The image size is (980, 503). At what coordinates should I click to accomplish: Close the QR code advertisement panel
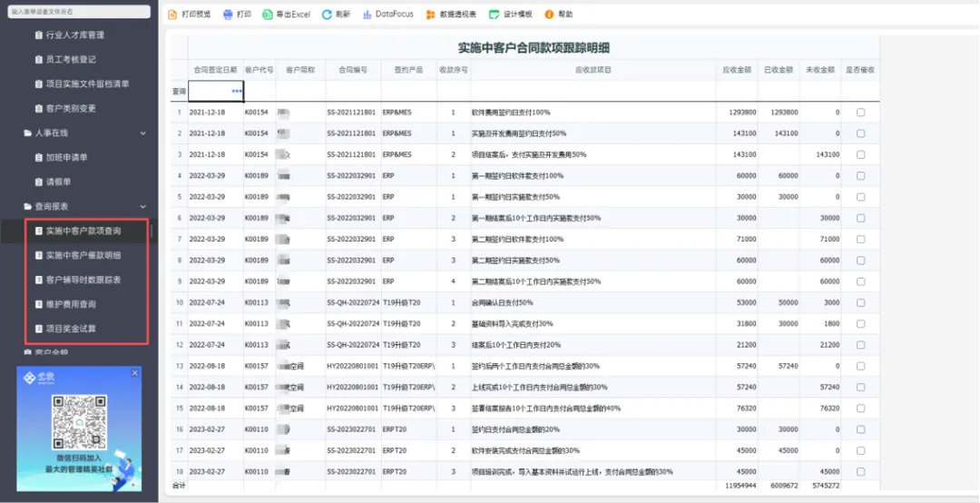click(135, 373)
